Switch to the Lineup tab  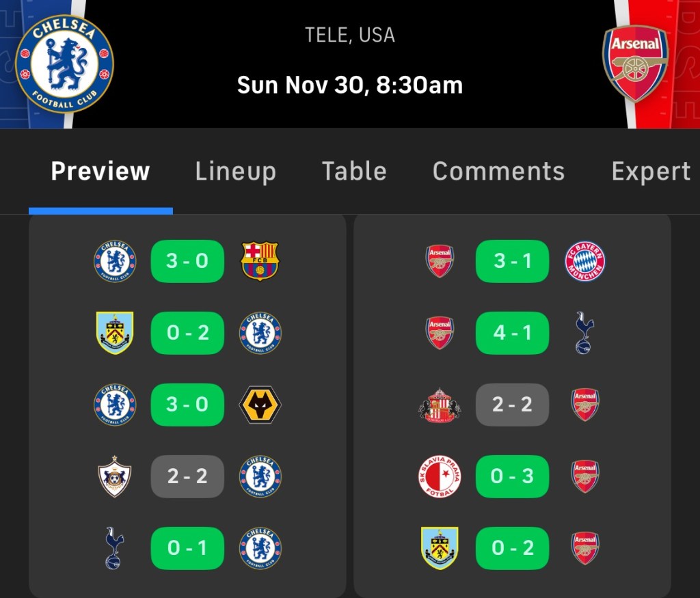pyautogui.click(x=235, y=171)
